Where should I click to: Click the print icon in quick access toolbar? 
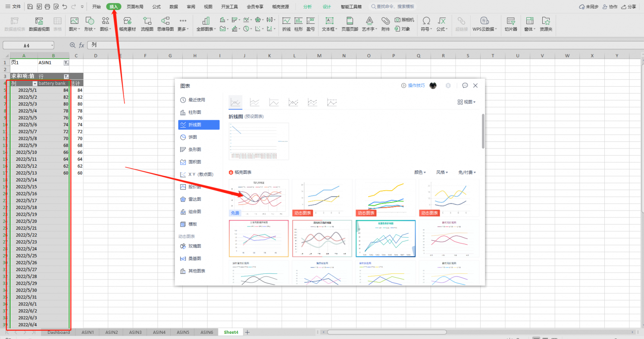[47, 6]
